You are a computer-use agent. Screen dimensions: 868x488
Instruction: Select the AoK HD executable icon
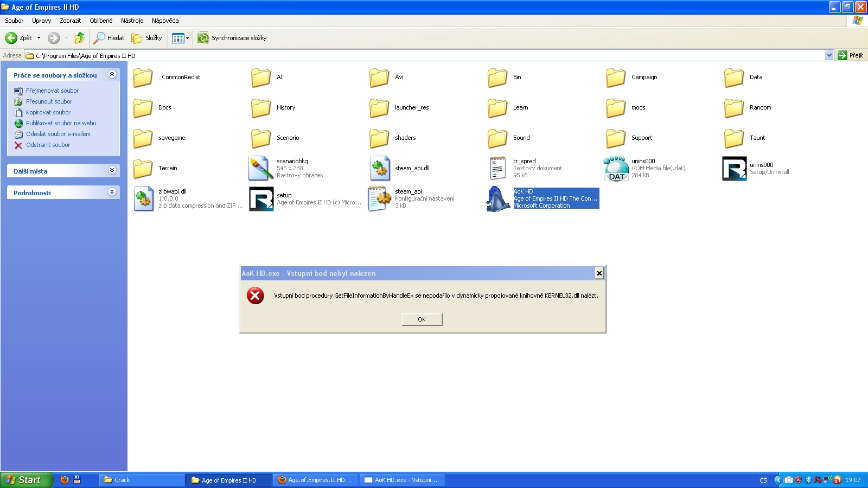498,198
